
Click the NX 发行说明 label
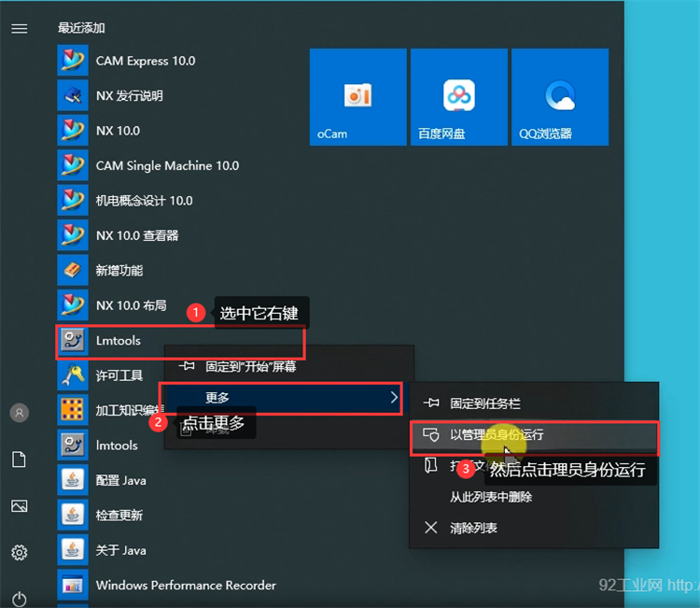pyautogui.click(x=130, y=95)
